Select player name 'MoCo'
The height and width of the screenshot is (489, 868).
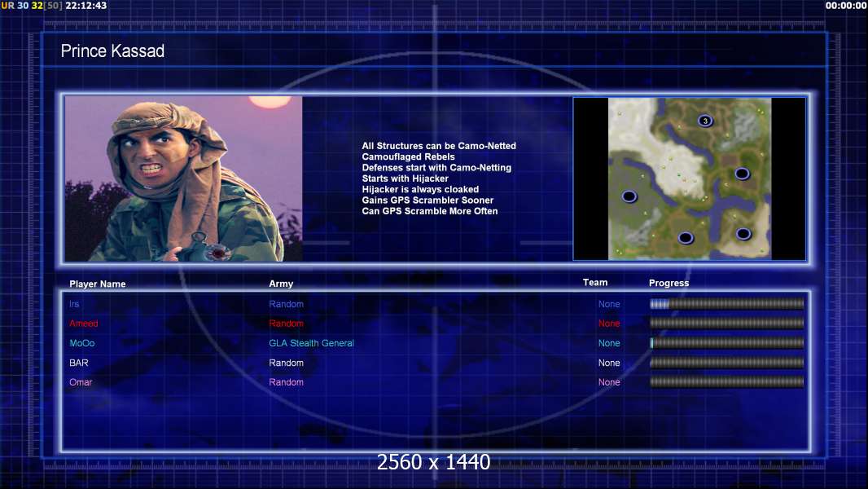coord(82,343)
